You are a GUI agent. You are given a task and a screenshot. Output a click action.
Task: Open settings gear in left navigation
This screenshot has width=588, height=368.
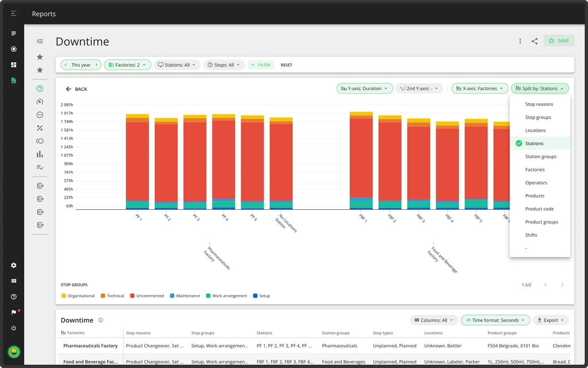point(14,266)
